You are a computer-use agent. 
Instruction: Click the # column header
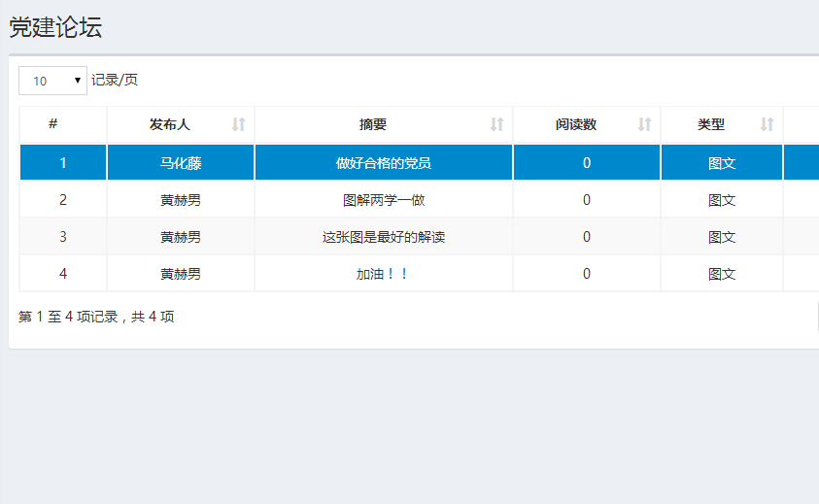(x=52, y=124)
